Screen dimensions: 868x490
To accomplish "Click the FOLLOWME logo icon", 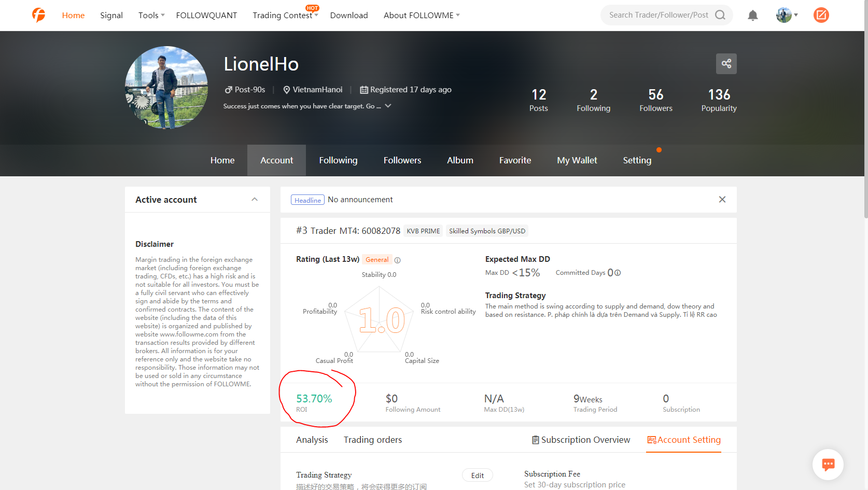I will (39, 15).
